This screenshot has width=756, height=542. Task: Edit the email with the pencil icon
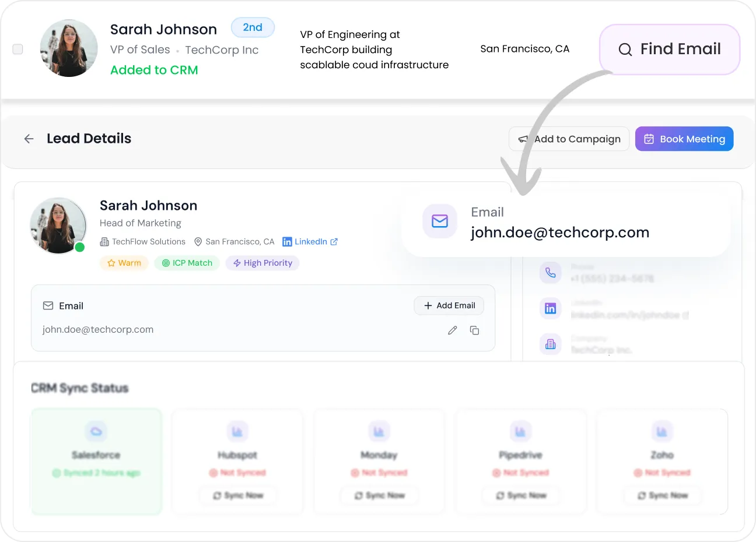click(452, 330)
